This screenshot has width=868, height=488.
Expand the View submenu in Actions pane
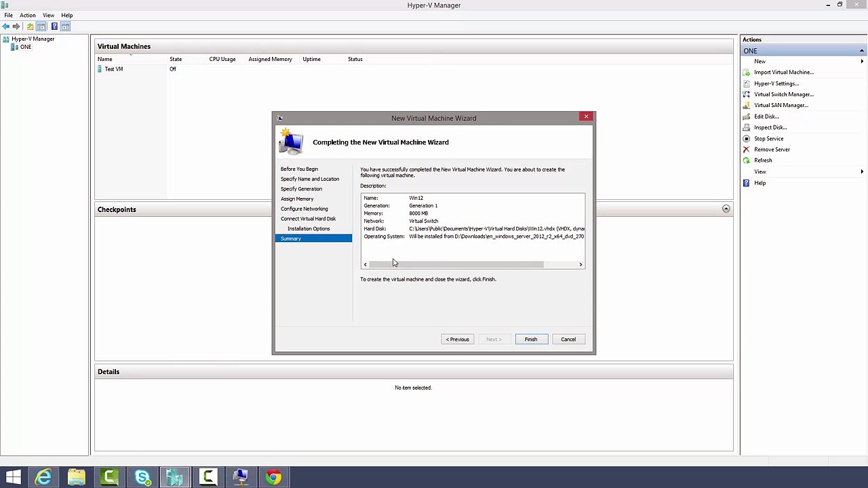click(862, 171)
